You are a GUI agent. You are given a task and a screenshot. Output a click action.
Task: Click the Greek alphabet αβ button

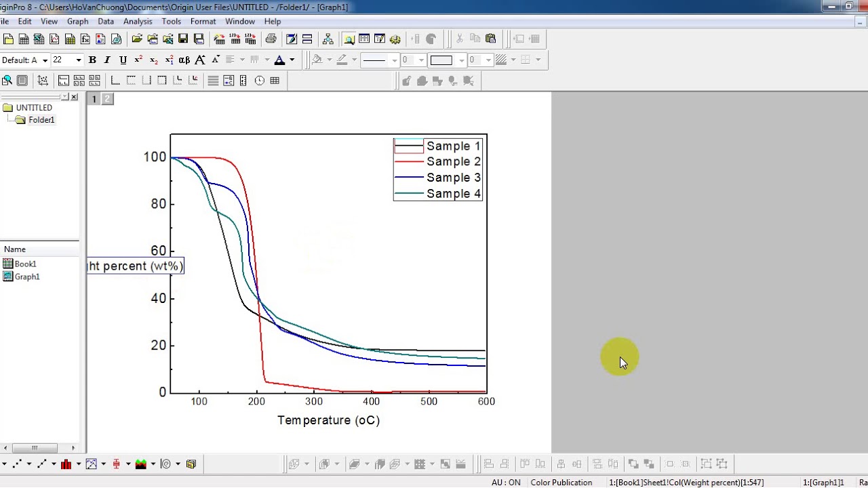point(184,60)
